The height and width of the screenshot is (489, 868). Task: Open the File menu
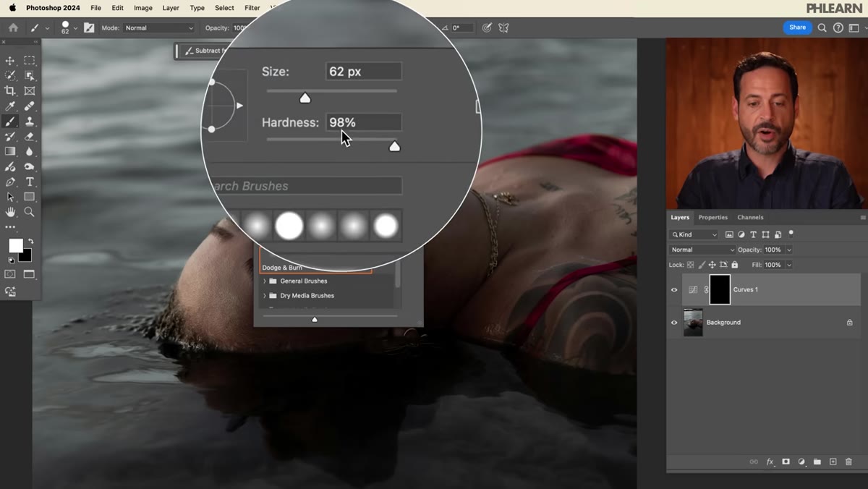click(95, 8)
